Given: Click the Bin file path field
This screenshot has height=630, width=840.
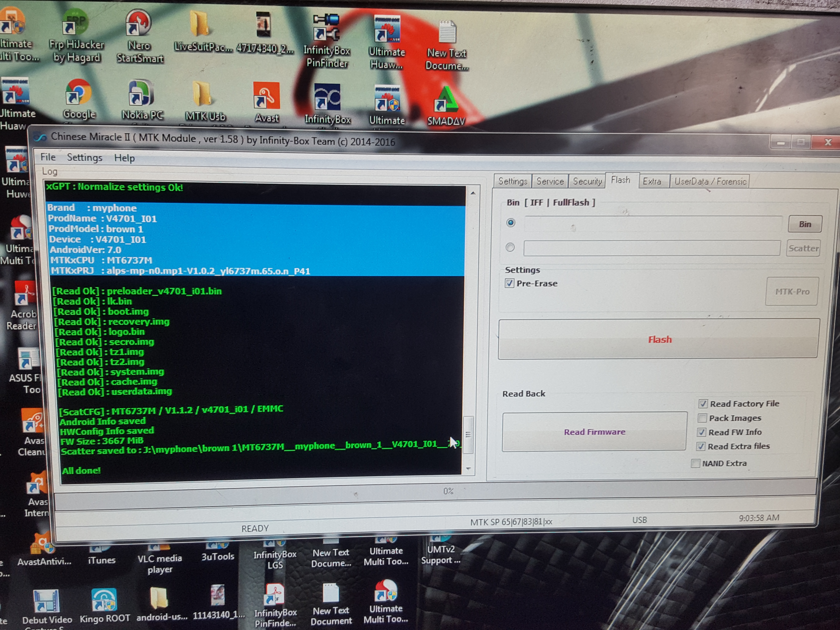Looking at the screenshot, I should click(653, 224).
